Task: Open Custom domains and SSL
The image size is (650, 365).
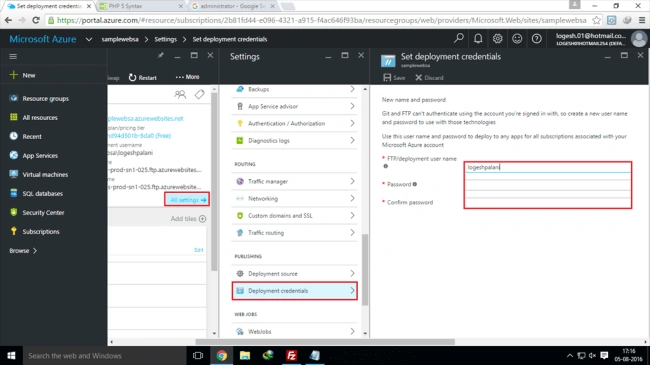Action: click(295, 216)
